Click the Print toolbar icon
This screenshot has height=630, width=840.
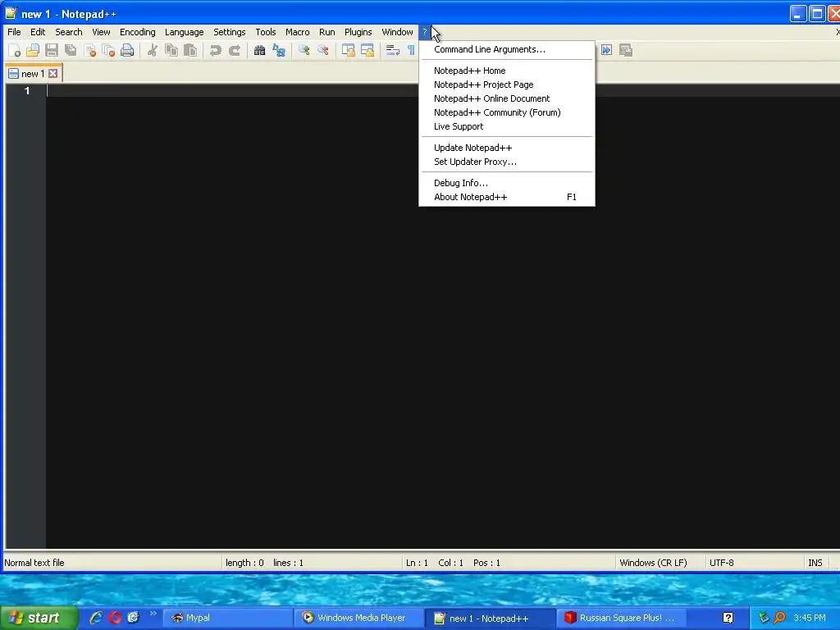[x=127, y=50]
